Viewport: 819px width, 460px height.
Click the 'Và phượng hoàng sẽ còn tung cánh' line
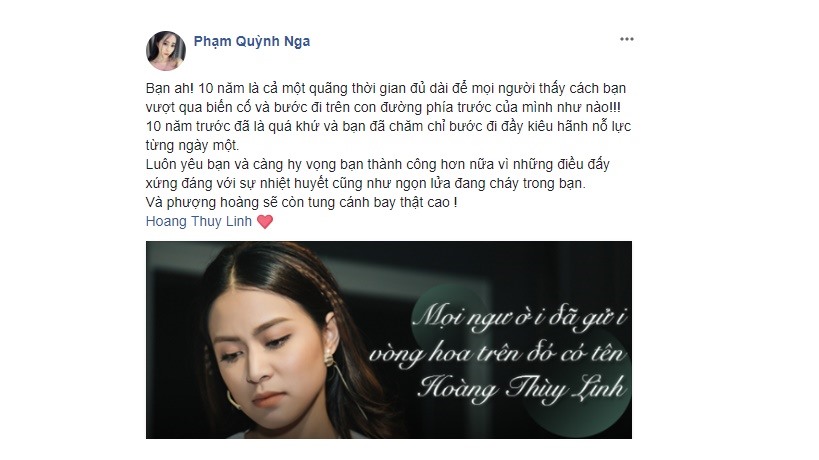coord(301,202)
